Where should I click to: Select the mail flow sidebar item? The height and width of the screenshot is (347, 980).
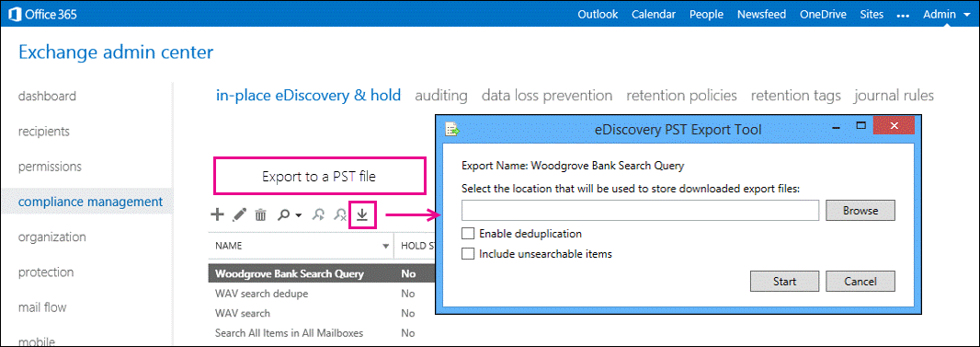[x=42, y=307]
